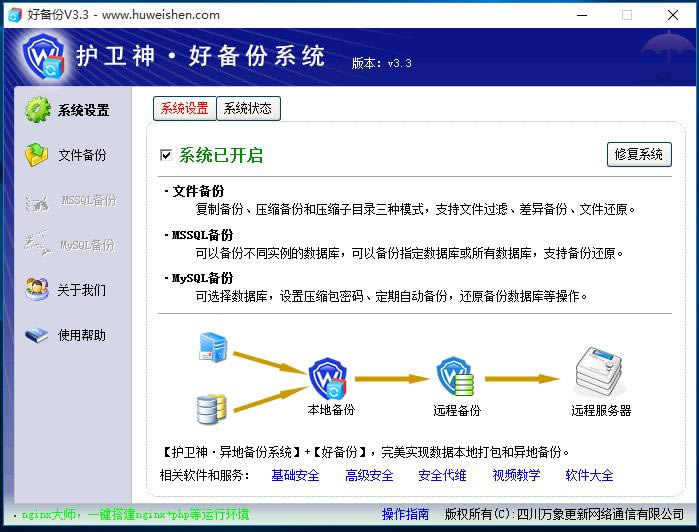Viewport: 699px width, 532px height.
Task: Click the 远程服务器 label in diagram
Action: click(x=601, y=410)
